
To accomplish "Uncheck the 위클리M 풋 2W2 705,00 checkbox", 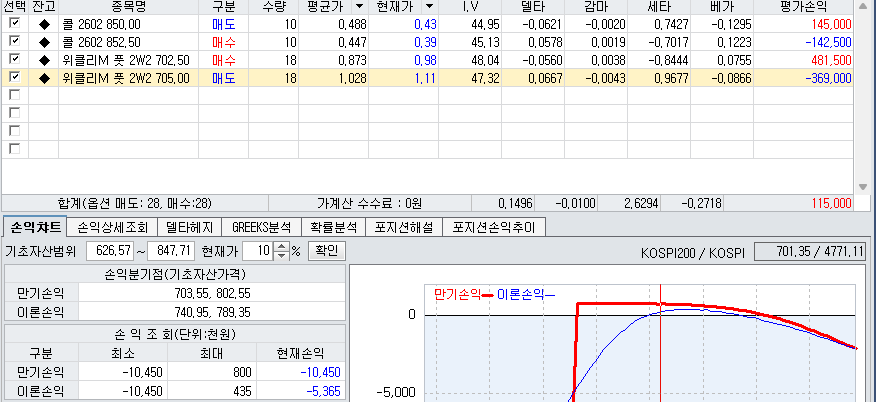I will 15,77.
